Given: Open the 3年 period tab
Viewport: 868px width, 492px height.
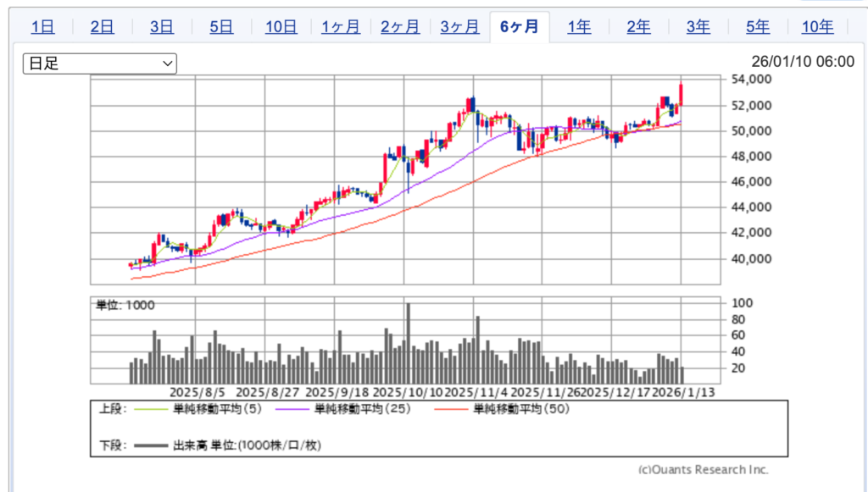Looking at the screenshot, I should (698, 26).
